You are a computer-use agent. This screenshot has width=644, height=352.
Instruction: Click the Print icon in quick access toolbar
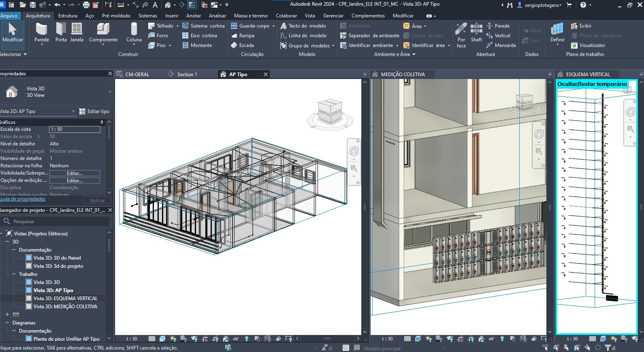pyautogui.click(x=86, y=5)
